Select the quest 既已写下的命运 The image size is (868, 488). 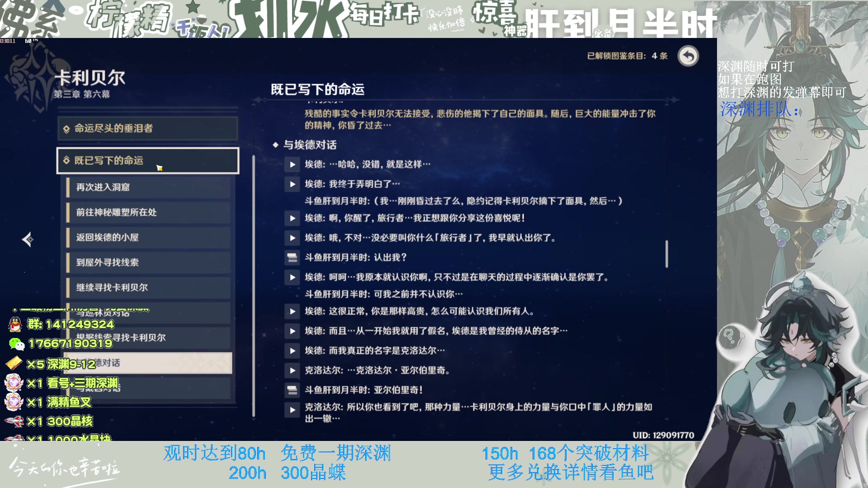pos(148,160)
